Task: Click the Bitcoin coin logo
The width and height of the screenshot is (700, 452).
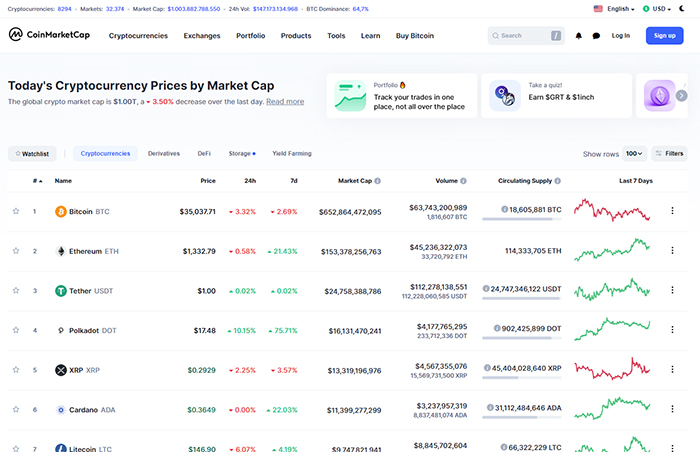Action: (61, 211)
